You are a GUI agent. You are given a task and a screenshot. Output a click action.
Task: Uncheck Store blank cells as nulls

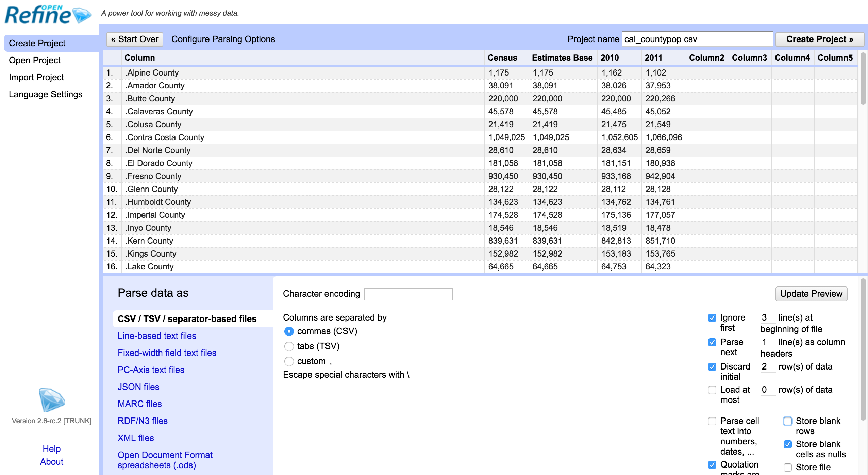(x=787, y=444)
